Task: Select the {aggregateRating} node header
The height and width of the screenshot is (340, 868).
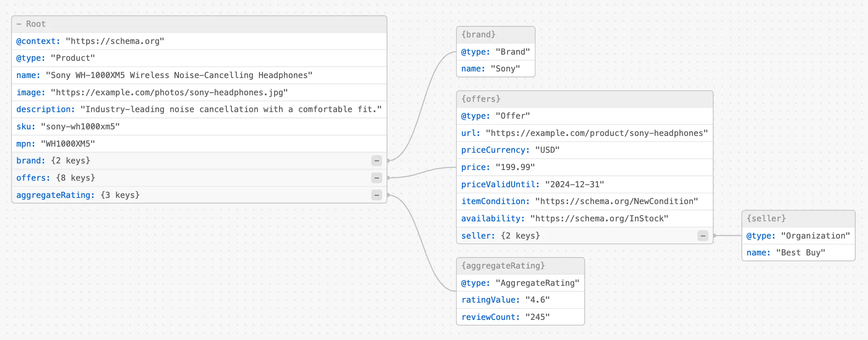Action: click(520, 266)
